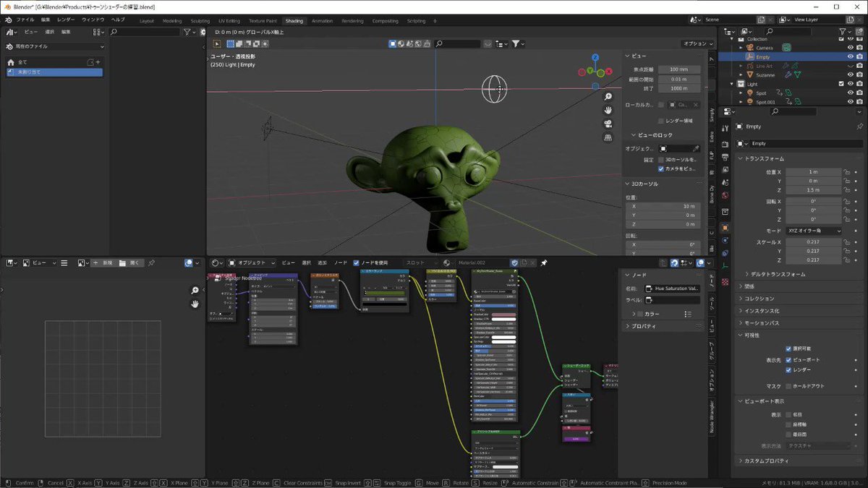Hide Empty object with eye icon in outliner
The image size is (868, 488).
851,56
